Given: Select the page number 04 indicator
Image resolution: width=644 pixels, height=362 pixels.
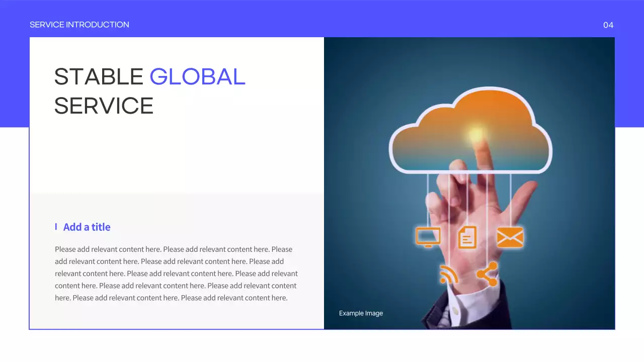Looking at the screenshot, I should point(608,25).
